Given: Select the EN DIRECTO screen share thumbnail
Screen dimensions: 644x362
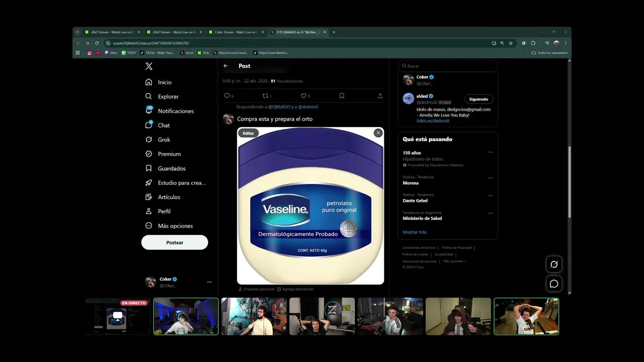Looking at the screenshot, I should (x=118, y=316).
